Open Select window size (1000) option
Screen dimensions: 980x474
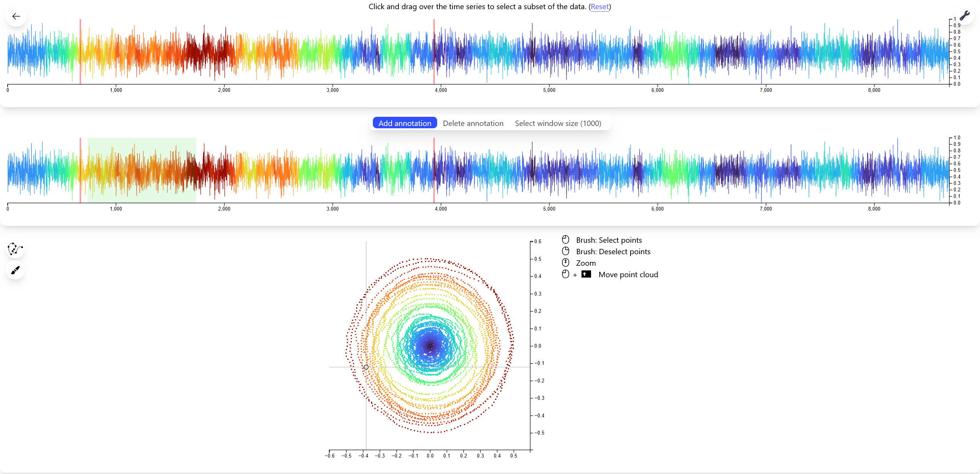[558, 123]
